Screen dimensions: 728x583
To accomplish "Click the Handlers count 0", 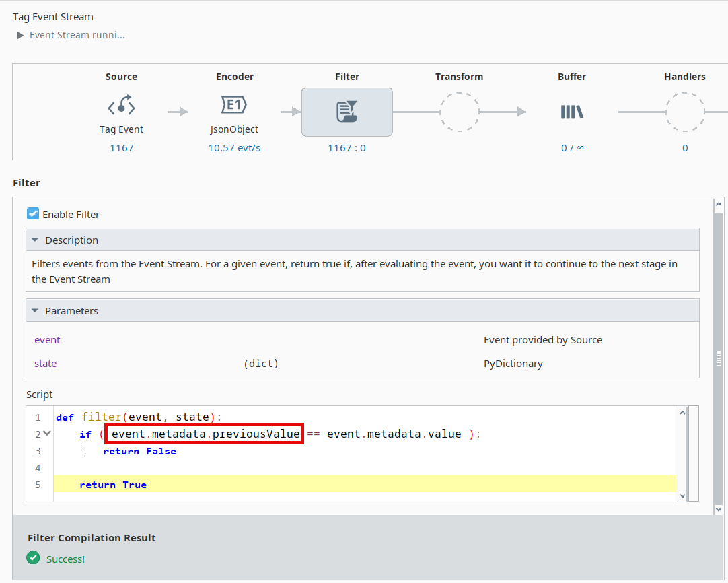I will [685, 148].
